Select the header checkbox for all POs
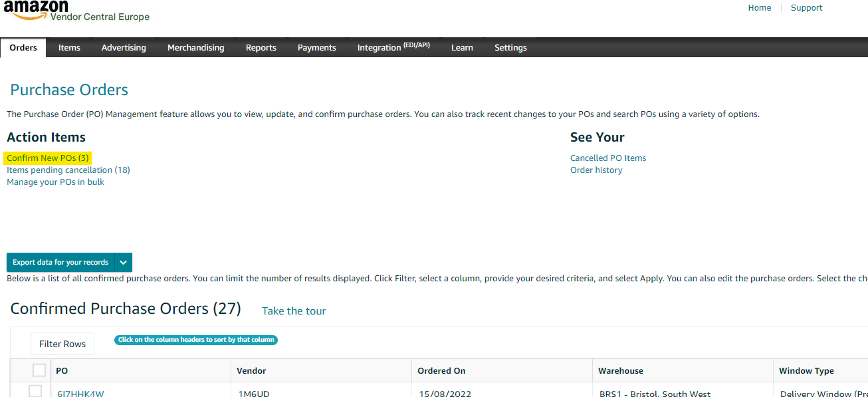This screenshot has width=868, height=397. 39,370
